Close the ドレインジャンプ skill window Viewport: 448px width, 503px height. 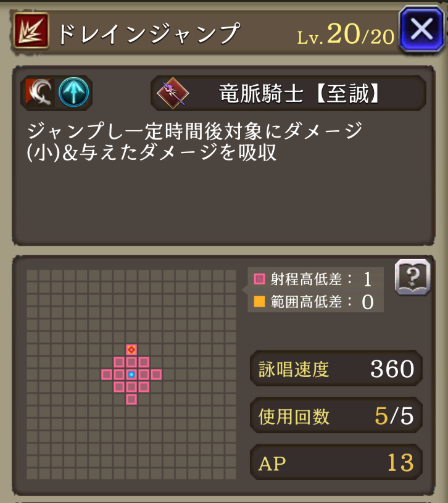[x=421, y=29]
